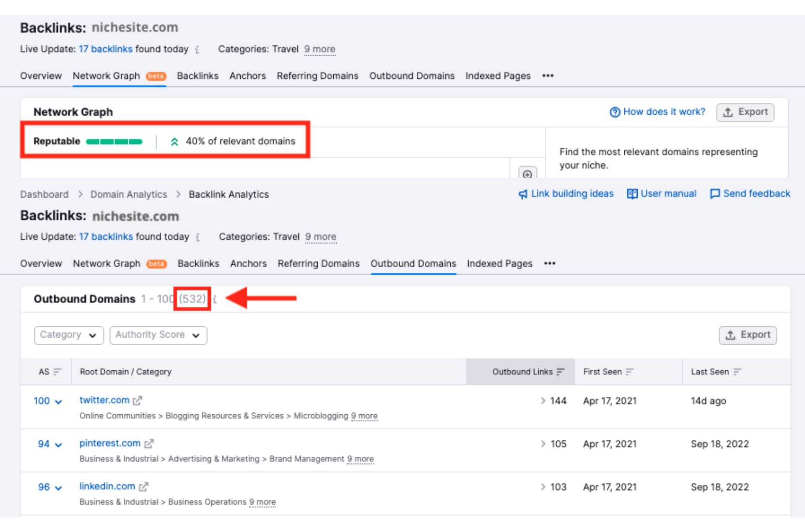
Task: Open the Category filter dropdown
Action: tap(69, 335)
